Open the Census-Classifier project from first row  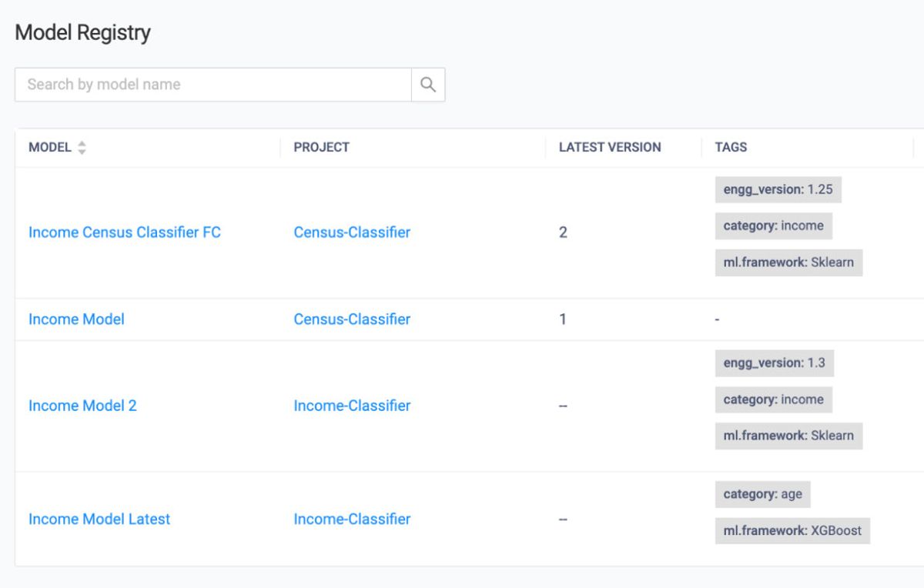353,232
